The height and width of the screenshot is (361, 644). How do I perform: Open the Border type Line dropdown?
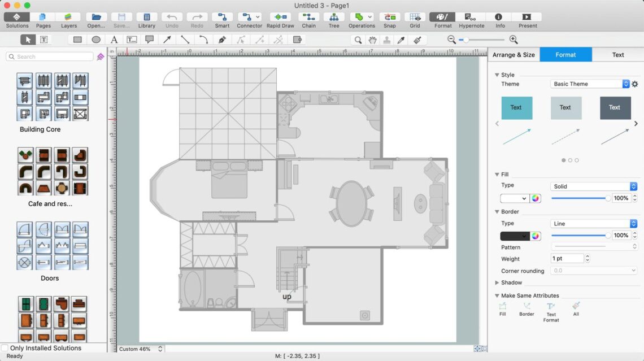pyautogui.click(x=592, y=223)
